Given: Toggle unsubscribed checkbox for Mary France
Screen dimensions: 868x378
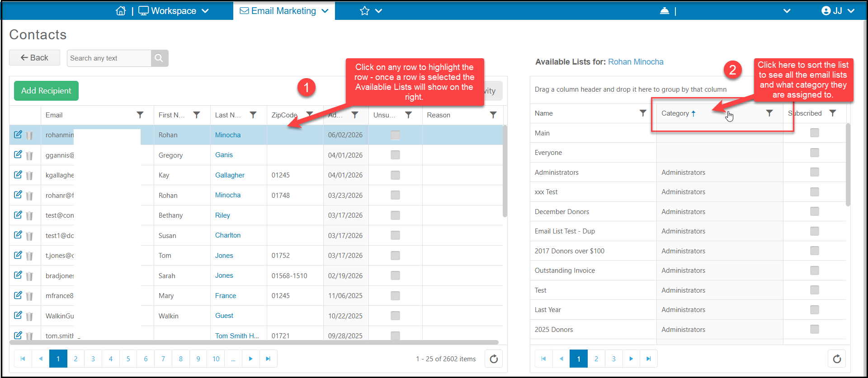Looking at the screenshot, I should (x=395, y=296).
